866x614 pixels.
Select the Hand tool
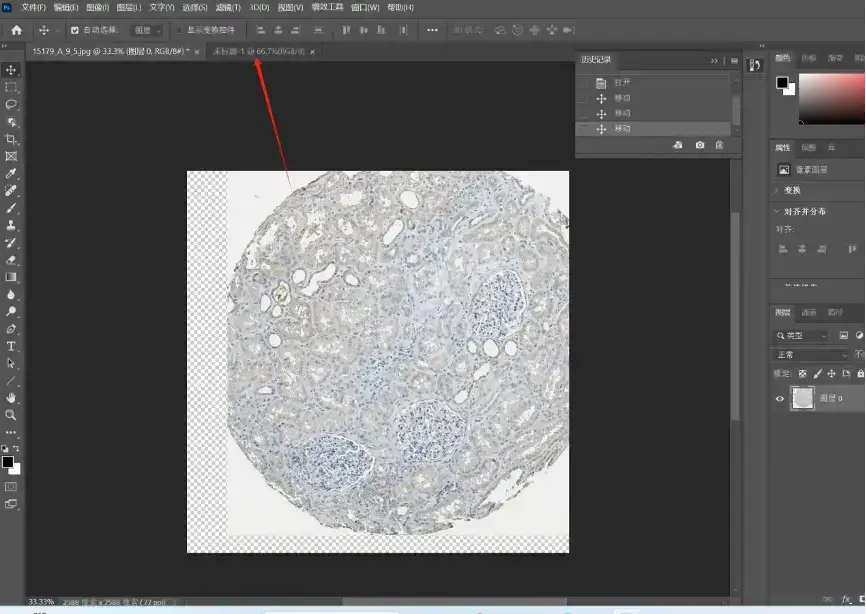(x=12, y=397)
